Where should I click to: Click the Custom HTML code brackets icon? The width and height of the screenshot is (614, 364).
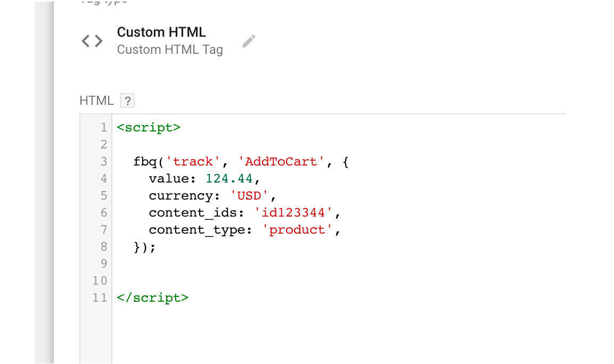click(92, 41)
